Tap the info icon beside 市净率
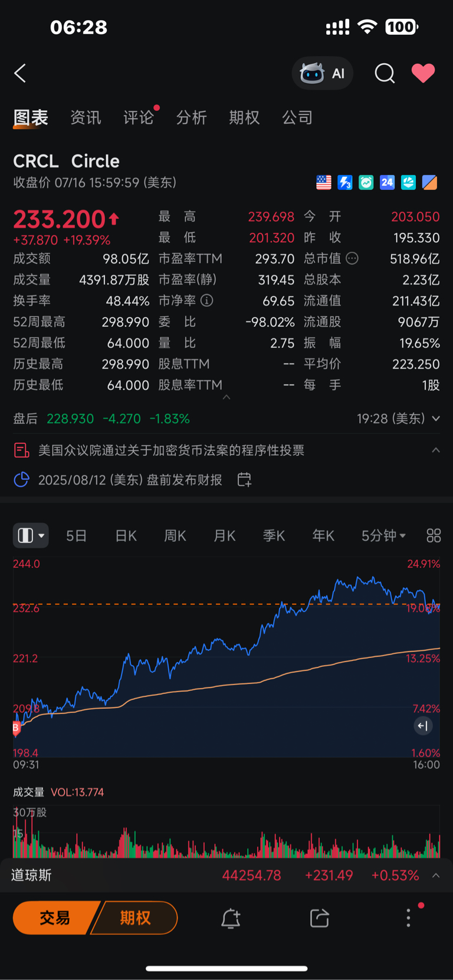 (206, 301)
